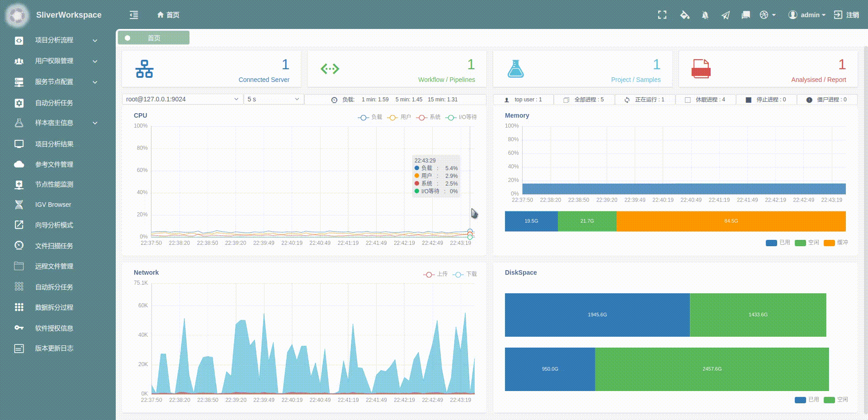Click the 参考文件管理 cloud icon
The image size is (868, 420).
[19, 164]
